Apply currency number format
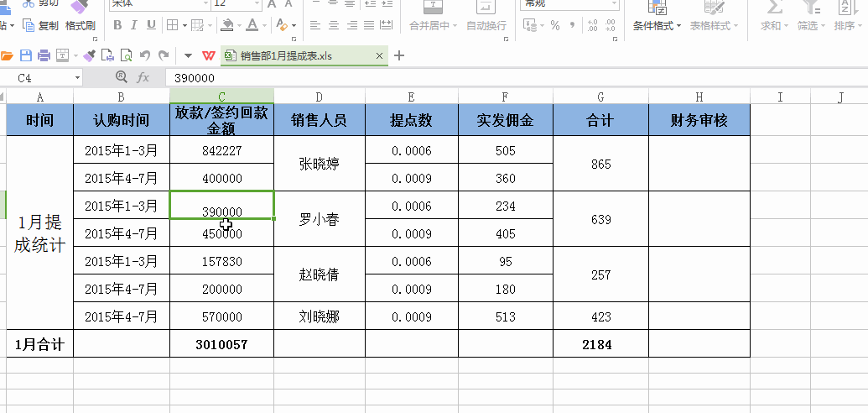 530,25
